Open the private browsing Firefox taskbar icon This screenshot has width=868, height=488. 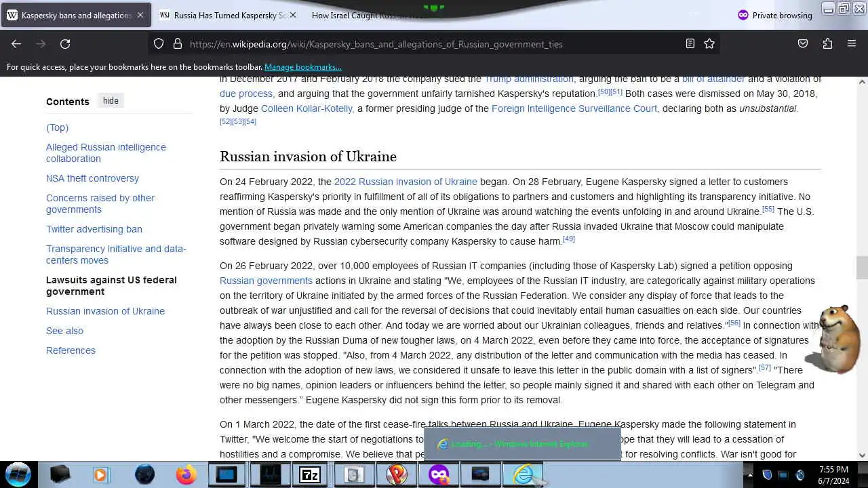[439, 474]
